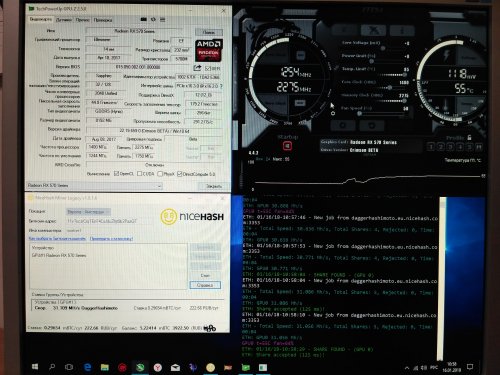Click the miner console vertical scrollbar
Screen dimensions: 500x375
(443, 278)
